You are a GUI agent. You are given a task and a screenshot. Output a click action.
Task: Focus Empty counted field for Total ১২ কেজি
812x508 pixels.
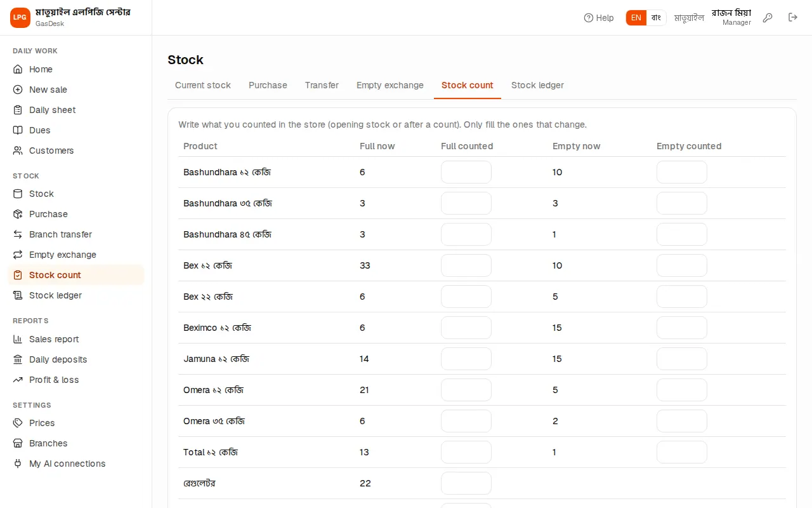pyautogui.click(x=682, y=452)
